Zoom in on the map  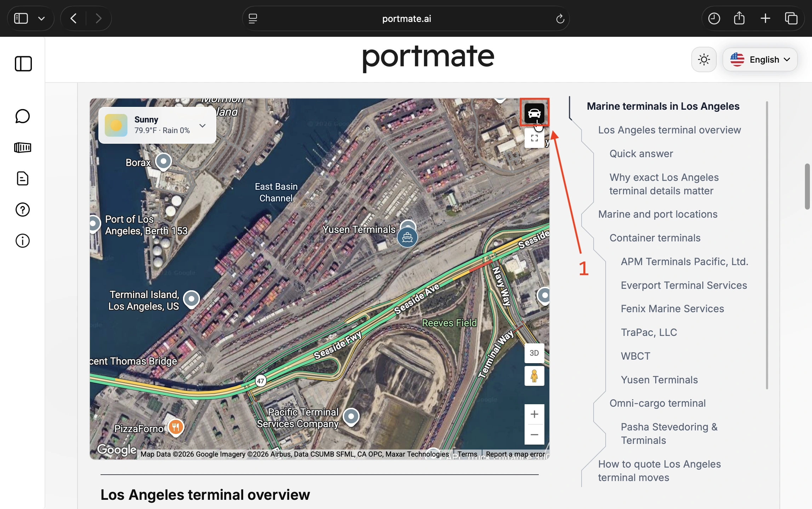[534, 414]
